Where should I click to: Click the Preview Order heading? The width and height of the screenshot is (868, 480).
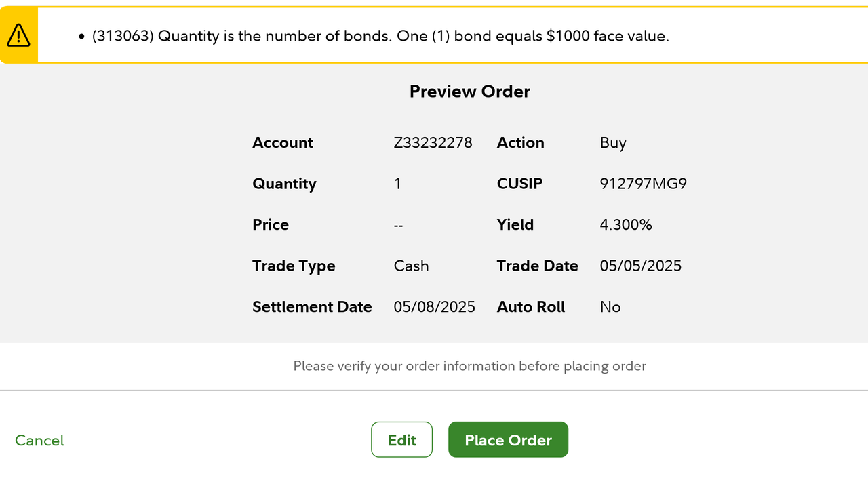[x=469, y=92]
